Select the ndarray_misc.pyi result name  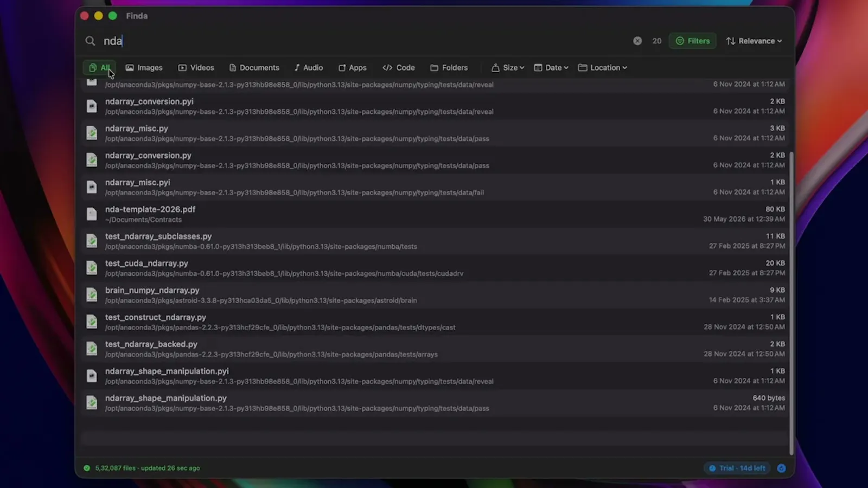coord(138,182)
